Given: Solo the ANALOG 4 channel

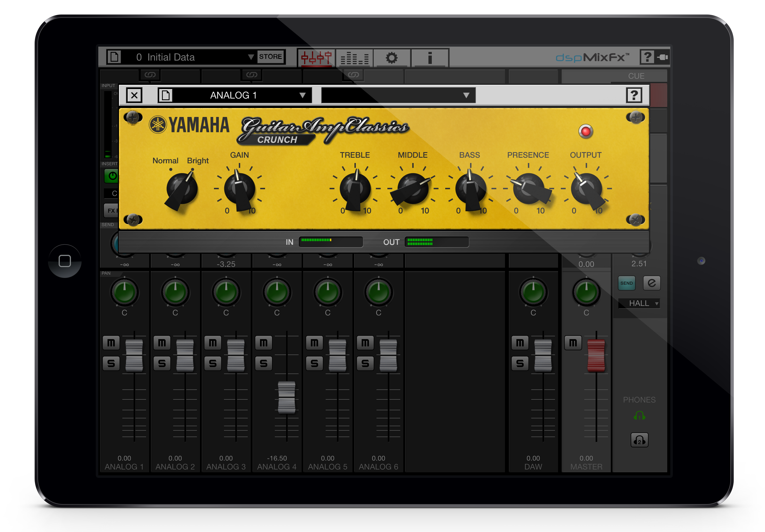Looking at the screenshot, I should pyautogui.click(x=264, y=363).
